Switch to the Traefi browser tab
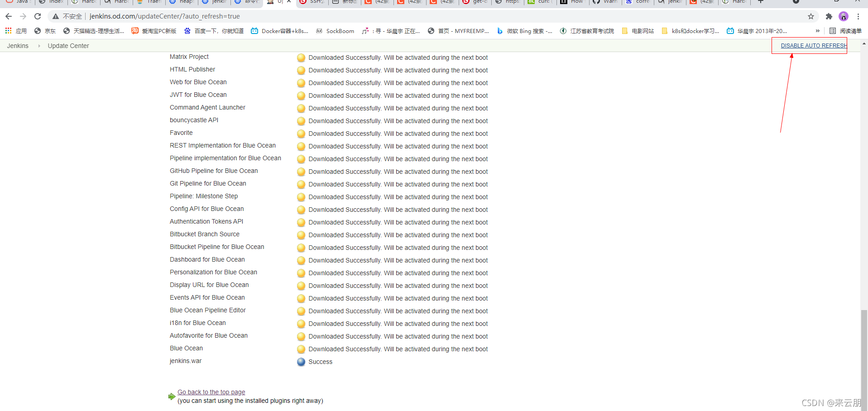 (149, 2)
